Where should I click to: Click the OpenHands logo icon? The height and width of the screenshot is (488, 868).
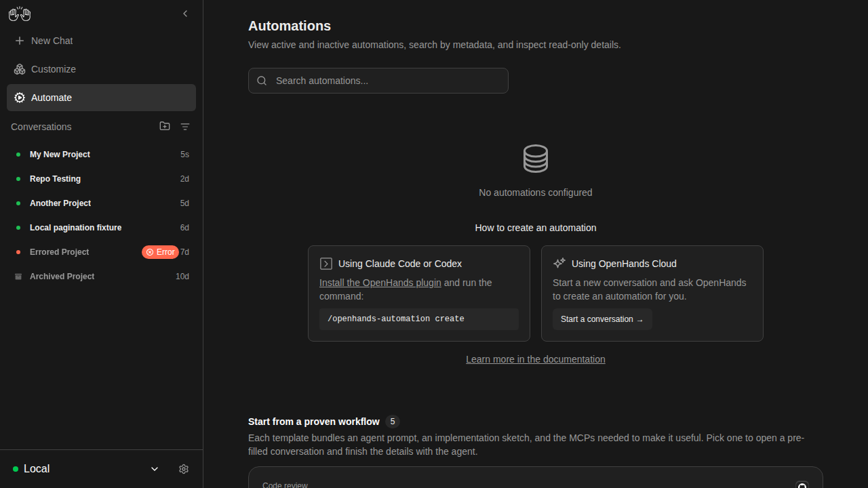pyautogui.click(x=20, y=14)
